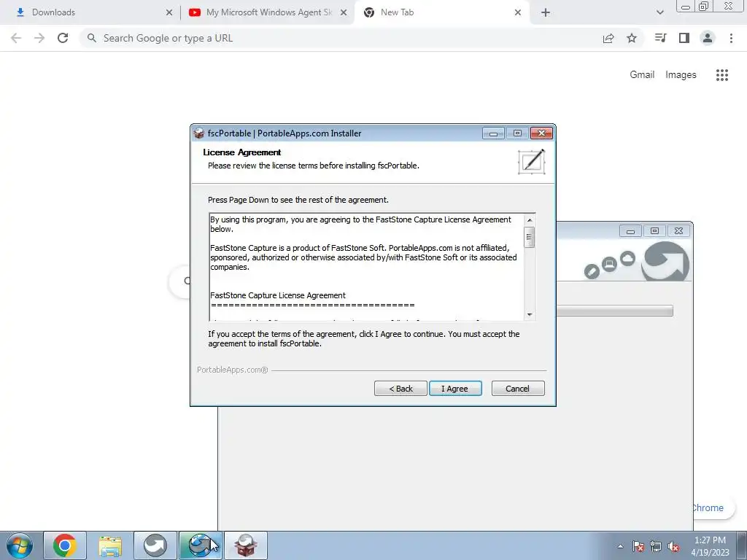Screen dimensions: 747x560
Task: Open File Explorer from the taskbar
Action: [x=110, y=545]
